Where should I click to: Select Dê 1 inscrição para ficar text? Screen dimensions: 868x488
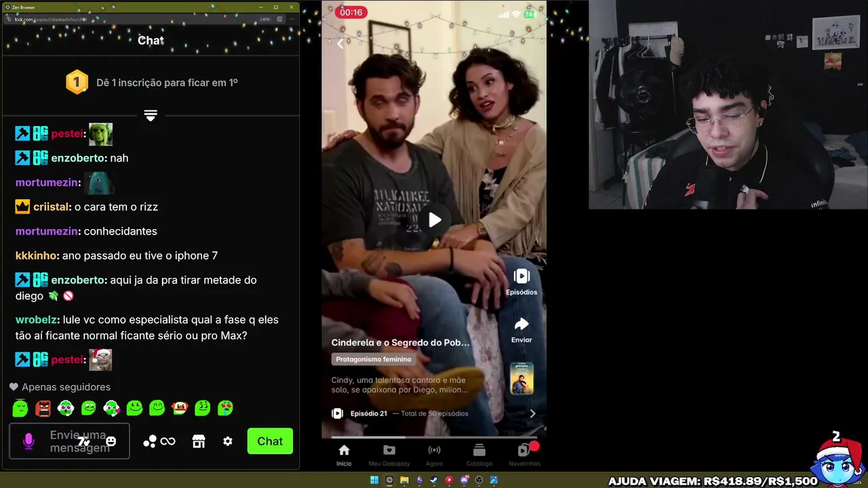[167, 83]
